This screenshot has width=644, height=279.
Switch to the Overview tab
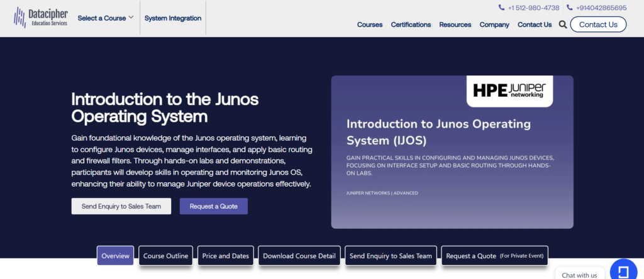pos(116,256)
